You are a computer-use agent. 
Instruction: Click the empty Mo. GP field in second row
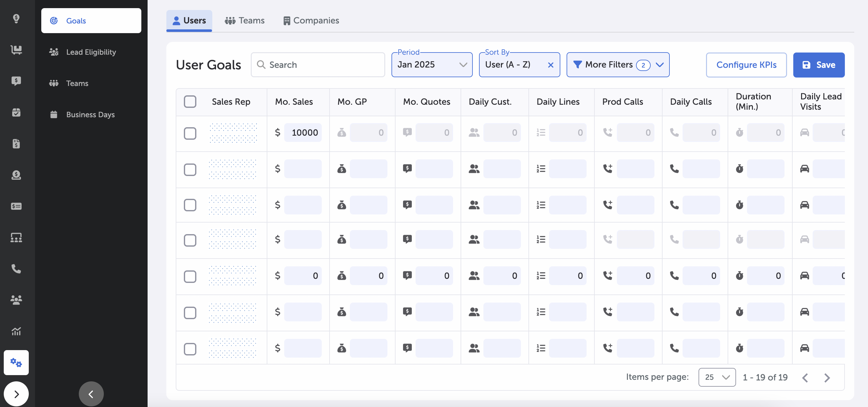[368, 168]
